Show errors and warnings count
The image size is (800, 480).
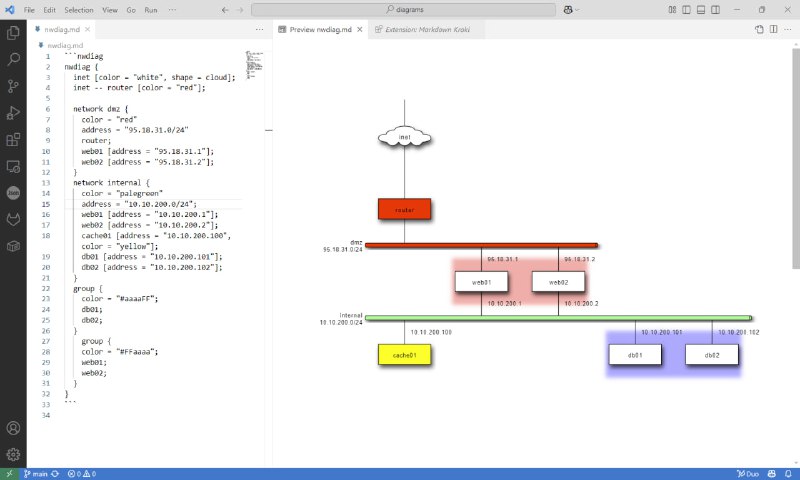tap(82, 474)
